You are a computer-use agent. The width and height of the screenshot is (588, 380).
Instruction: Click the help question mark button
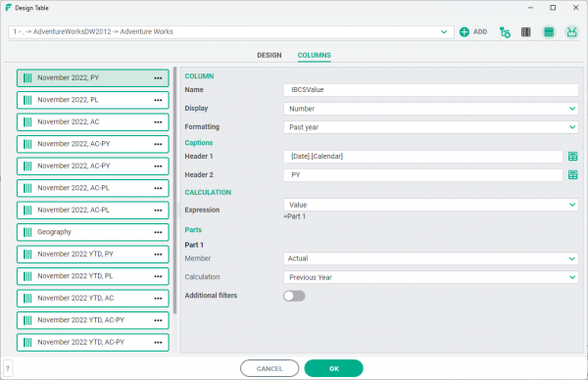[x=8, y=369]
